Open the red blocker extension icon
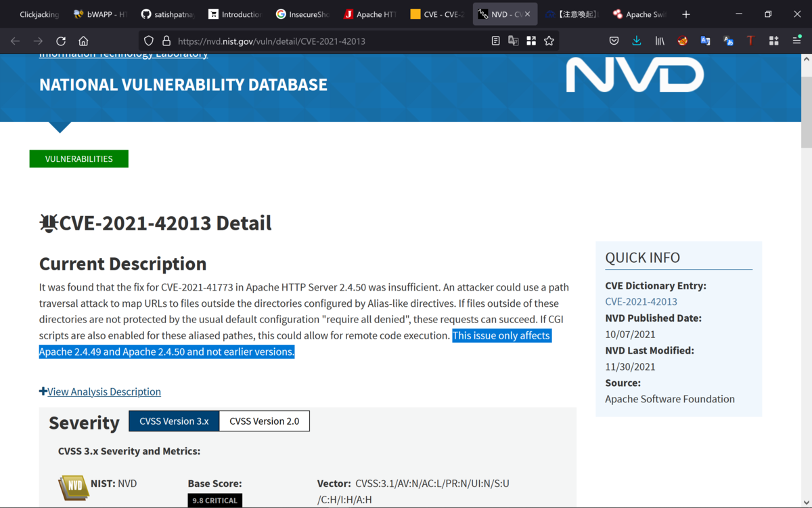 point(683,41)
